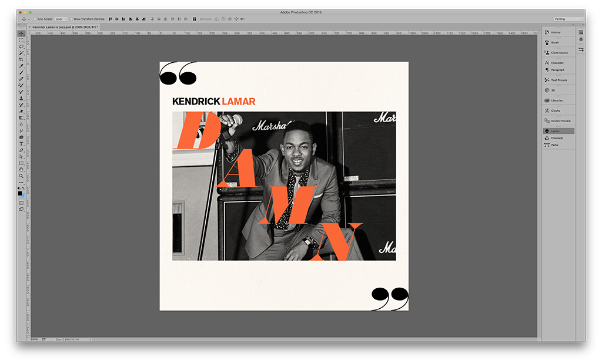Screen dimensions: 602x364
Task: Enable Show Transform Controls checkbox
Action: (71, 19)
